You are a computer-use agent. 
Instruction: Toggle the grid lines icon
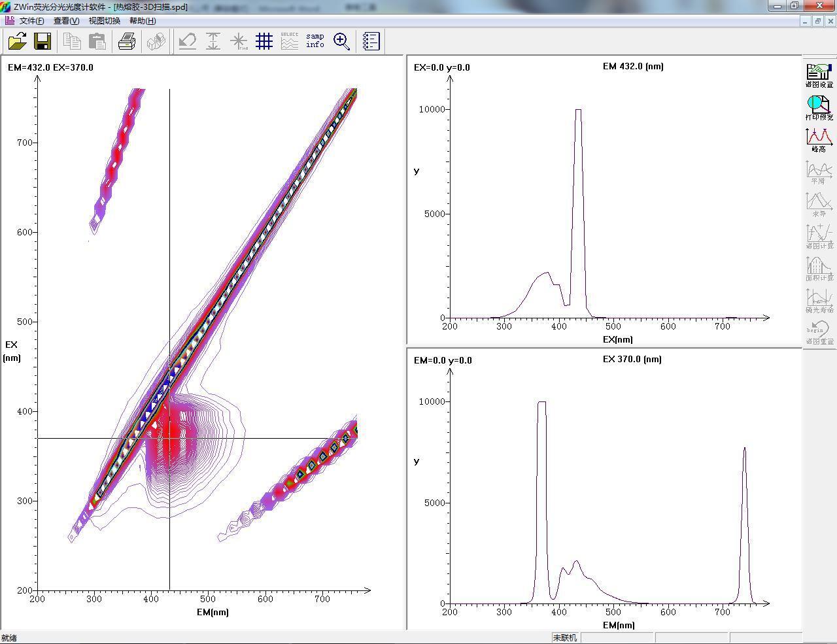coord(264,42)
